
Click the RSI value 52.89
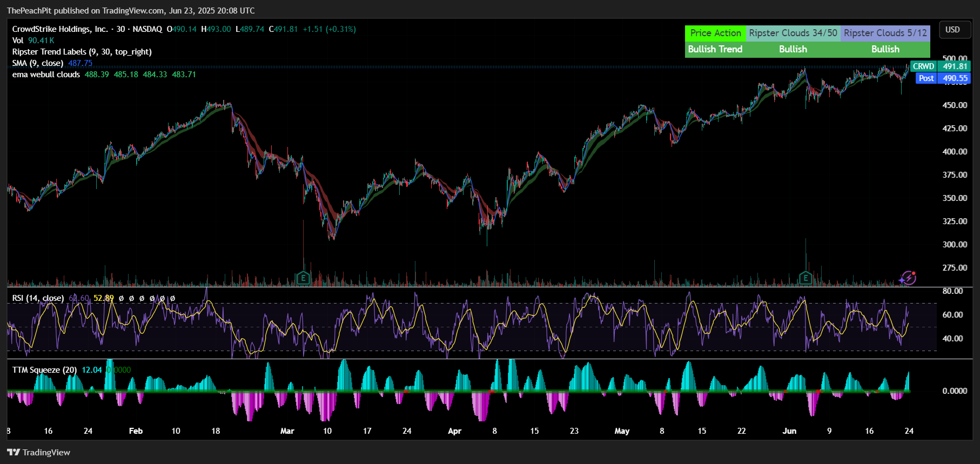(104, 298)
